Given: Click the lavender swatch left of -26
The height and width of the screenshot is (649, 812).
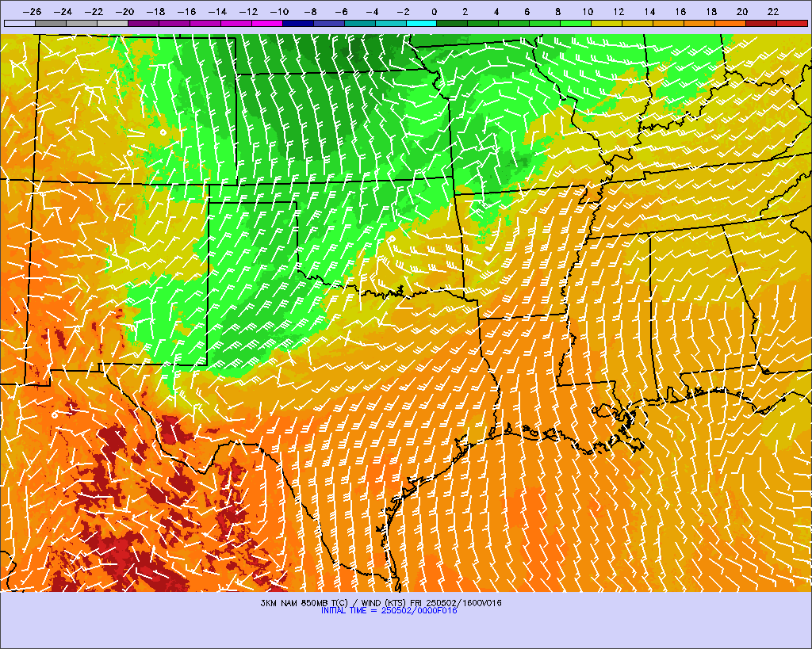Looking at the screenshot, I should click(20, 23).
